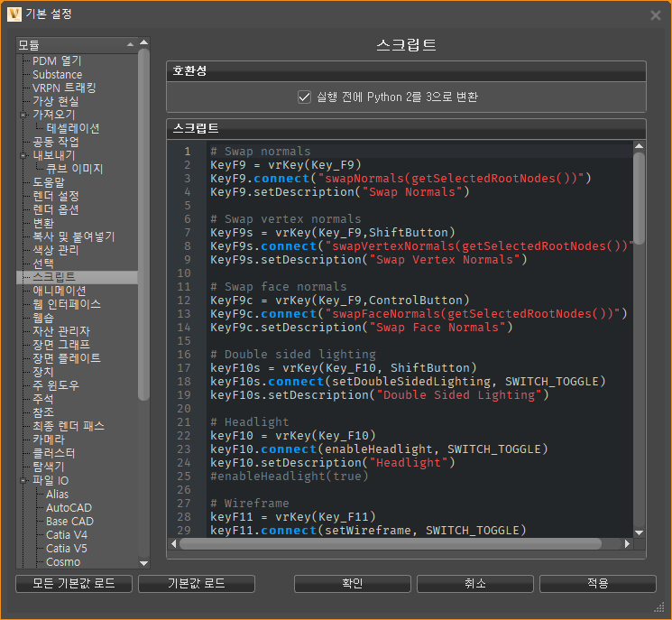Select 장면 플레이트 module
The width and height of the screenshot is (672, 620).
click(67, 358)
